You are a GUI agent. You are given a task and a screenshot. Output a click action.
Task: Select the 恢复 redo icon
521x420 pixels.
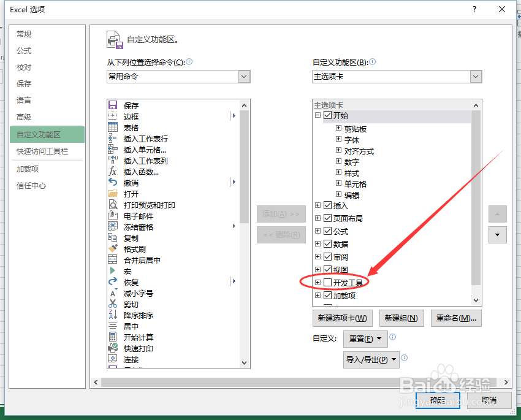113,282
